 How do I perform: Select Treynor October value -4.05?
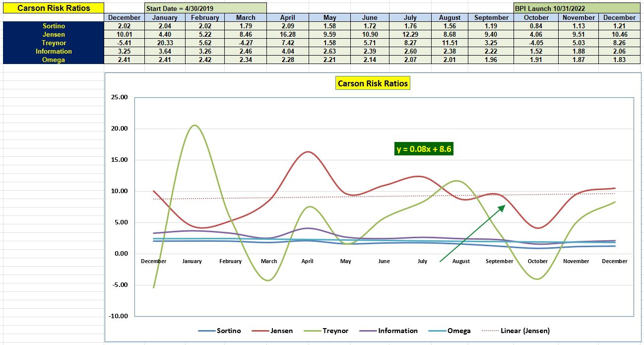(x=536, y=43)
